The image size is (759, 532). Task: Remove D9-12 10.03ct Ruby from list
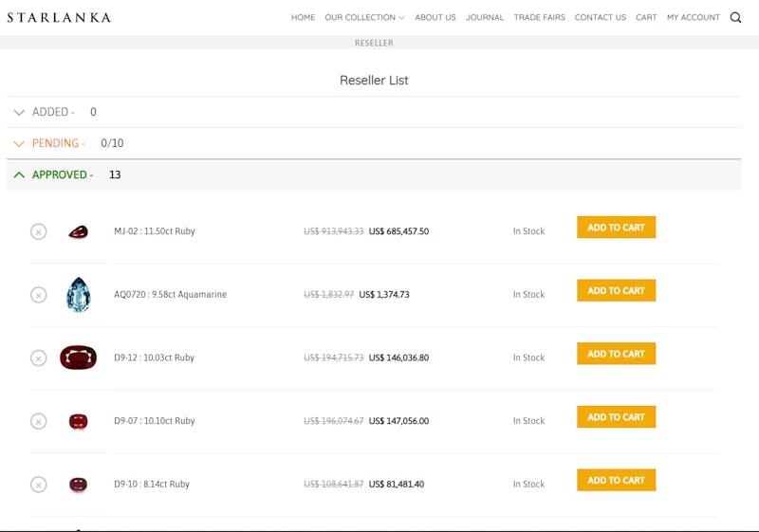[x=39, y=358]
